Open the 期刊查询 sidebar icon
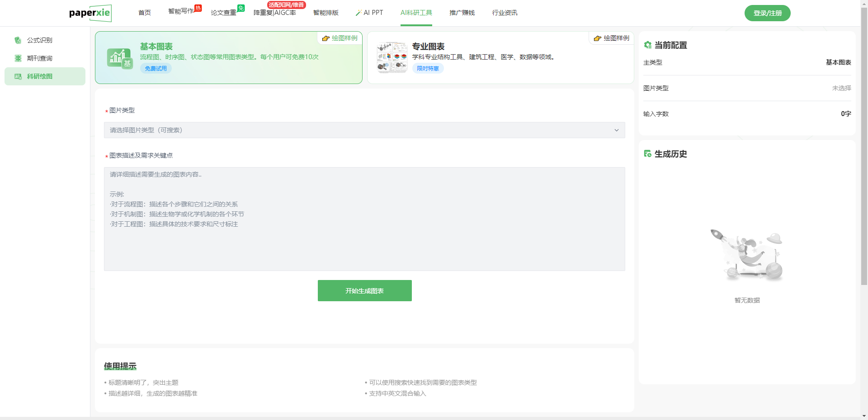 tap(18, 58)
